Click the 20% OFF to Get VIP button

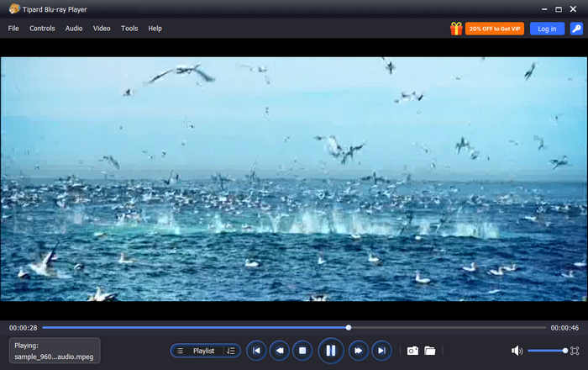[x=496, y=29]
